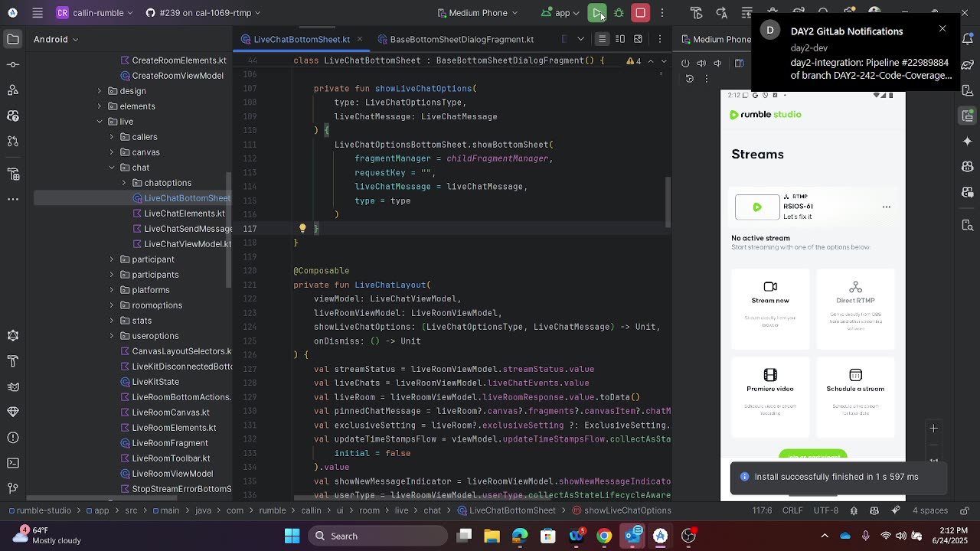Switch editor to split code and preview mode
Viewport: 980px width, 551px height.
click(620, 39)
